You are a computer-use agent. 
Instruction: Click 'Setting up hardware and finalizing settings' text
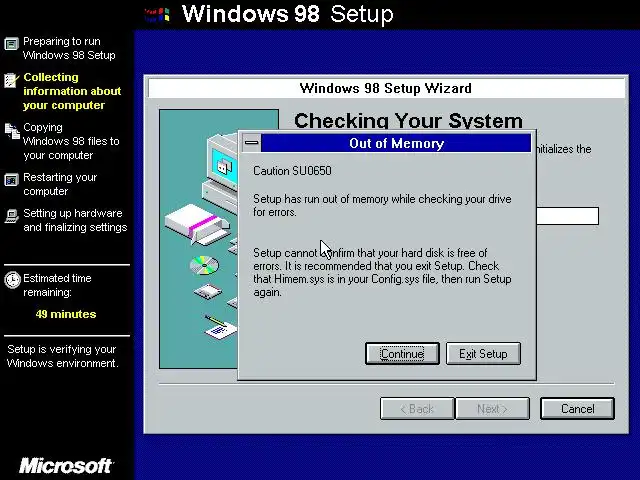tap(75, 220)
